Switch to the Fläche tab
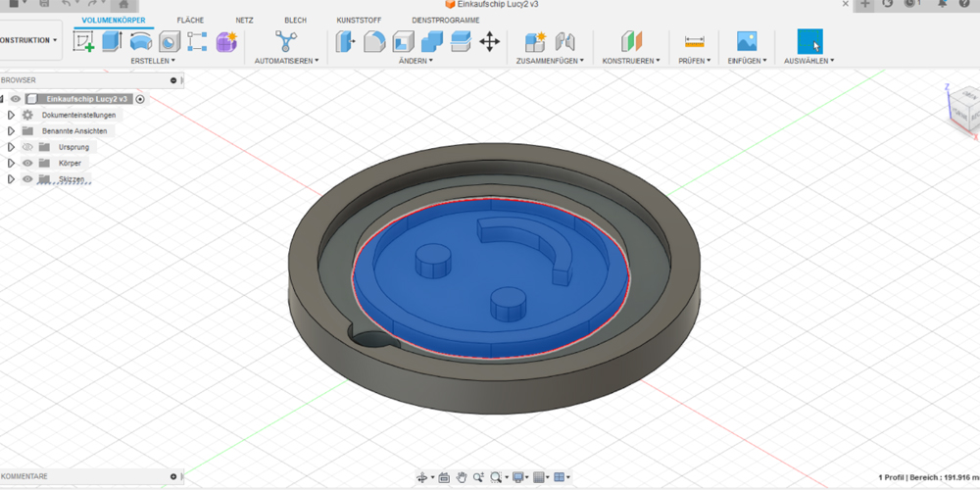This screenshot has height=490, width=980. coord(190,20)
